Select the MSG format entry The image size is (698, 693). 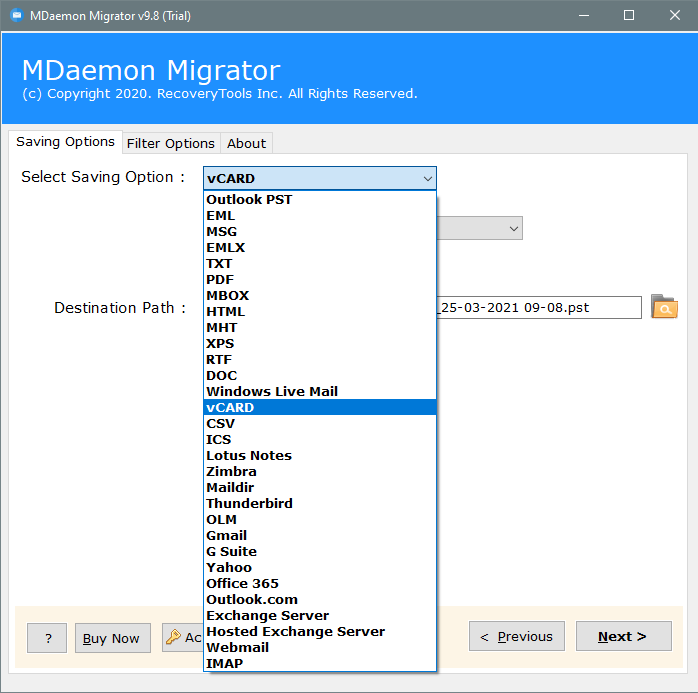[x=320, y=231]
